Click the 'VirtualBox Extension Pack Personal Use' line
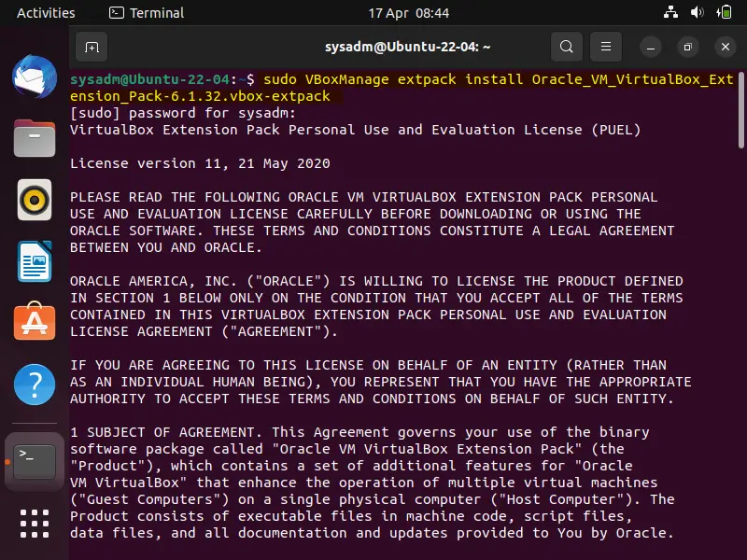The width and height of the screenshot is (747, 560). click(x=356, y=130)
